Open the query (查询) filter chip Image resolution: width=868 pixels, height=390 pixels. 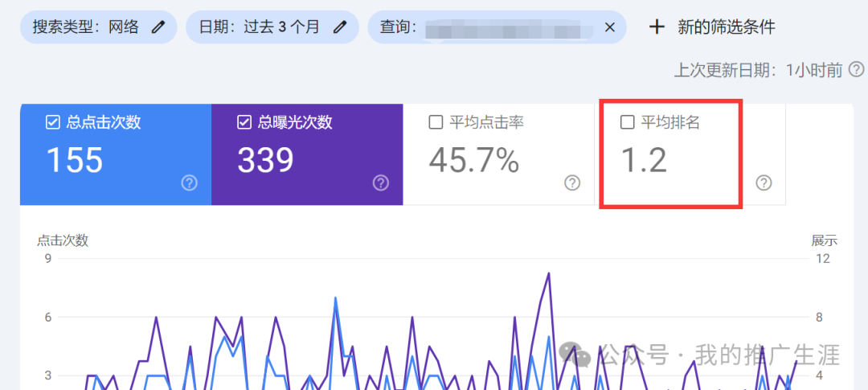point(497,27)
